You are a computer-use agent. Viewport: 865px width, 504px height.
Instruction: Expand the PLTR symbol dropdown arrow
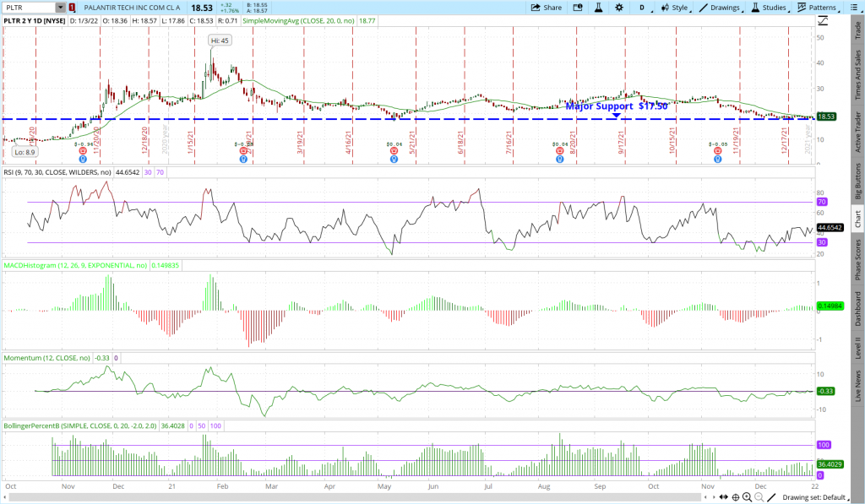60,7
